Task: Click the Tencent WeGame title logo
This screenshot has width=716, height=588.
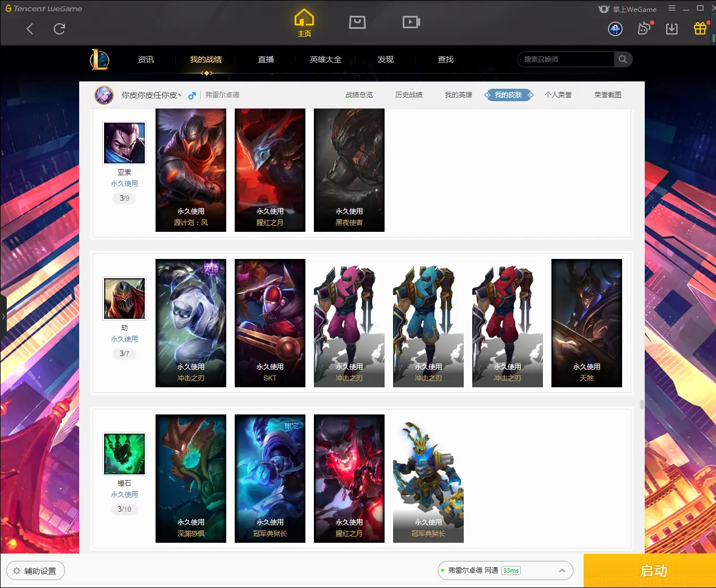Action: tap(44, 8)
